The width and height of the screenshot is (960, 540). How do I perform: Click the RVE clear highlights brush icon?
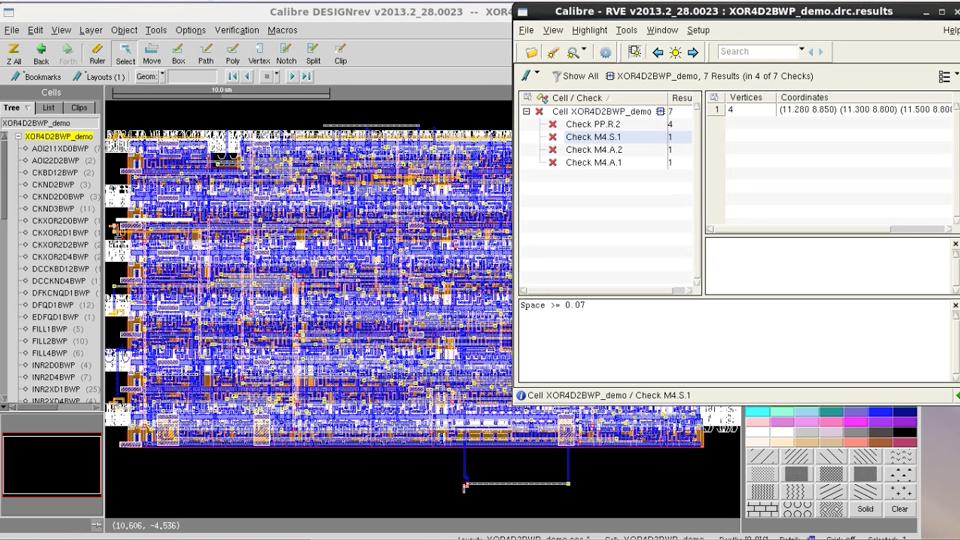coord(553,53)
